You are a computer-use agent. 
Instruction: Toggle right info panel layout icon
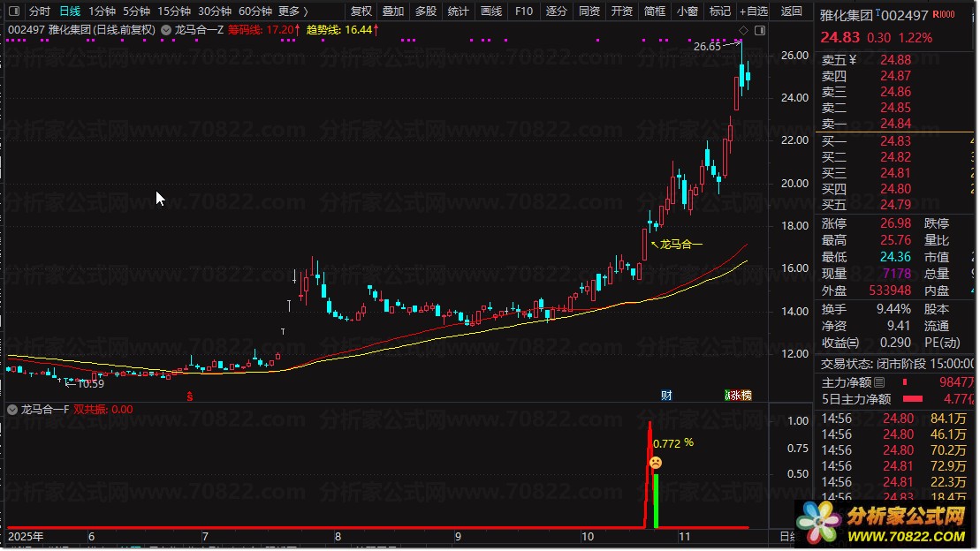point(760,30)
